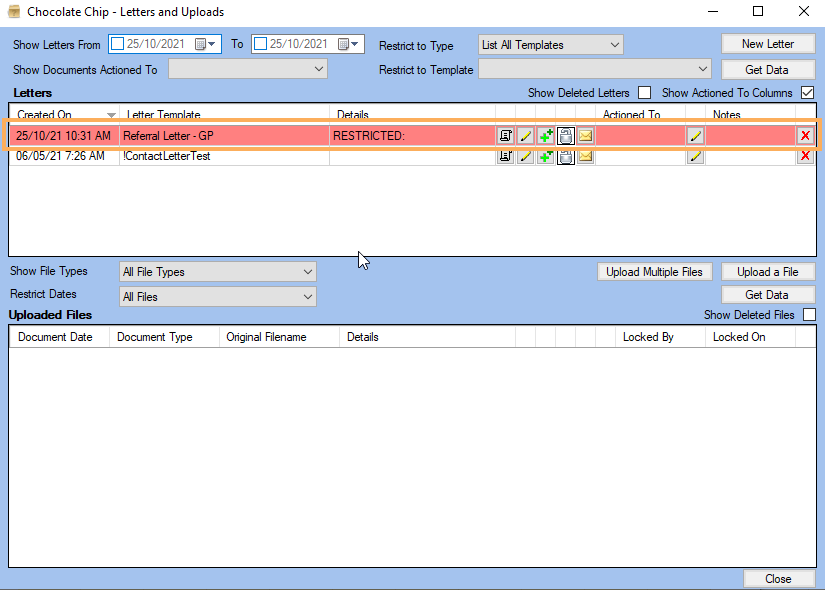
Task: Toggle padlock on the !ContactLetterTest row
Action: [x=566, y=156]
